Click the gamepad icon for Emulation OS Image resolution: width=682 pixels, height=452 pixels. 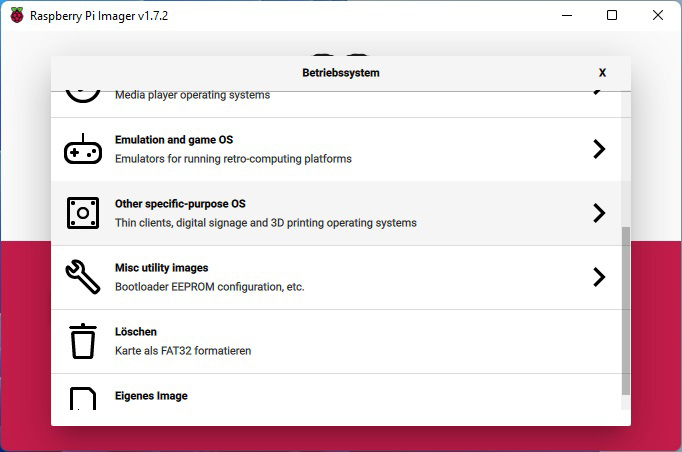tap(83, 149)
